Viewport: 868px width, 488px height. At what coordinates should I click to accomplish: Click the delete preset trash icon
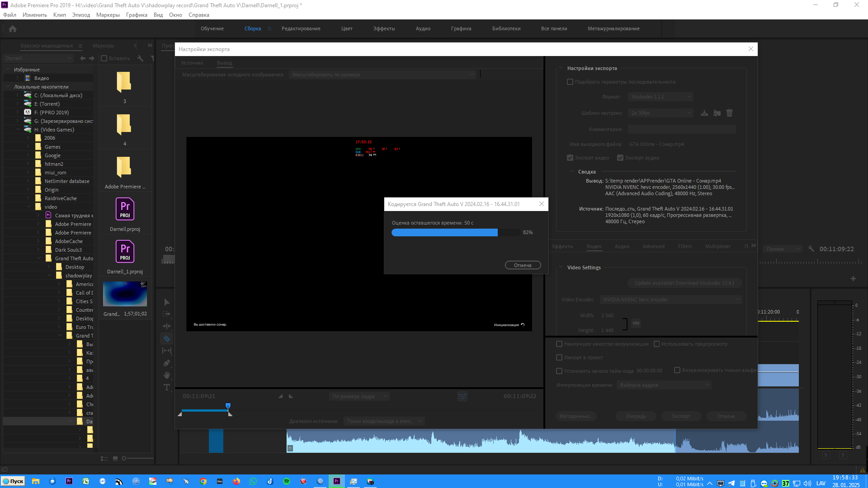[729, 113]
